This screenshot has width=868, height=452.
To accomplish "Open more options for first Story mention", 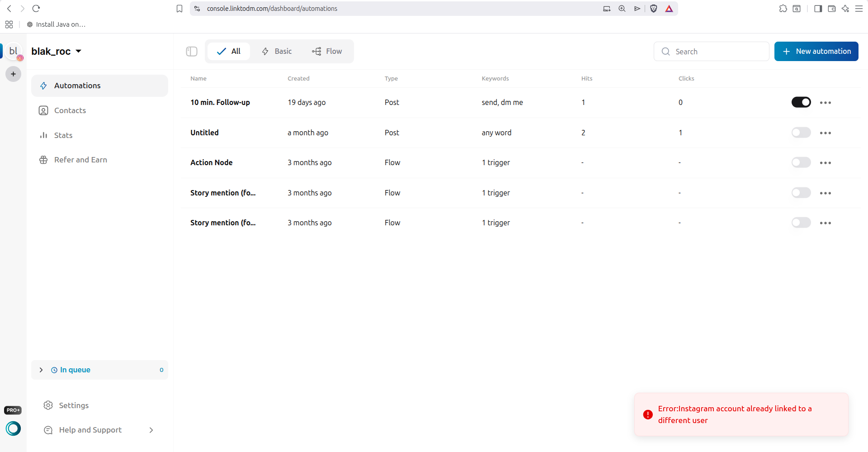I will coord(826,193).
